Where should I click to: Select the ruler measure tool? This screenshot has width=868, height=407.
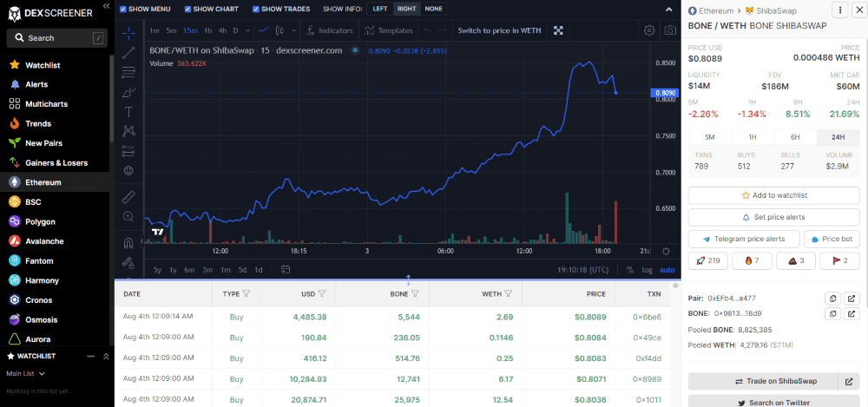point(128,197)
